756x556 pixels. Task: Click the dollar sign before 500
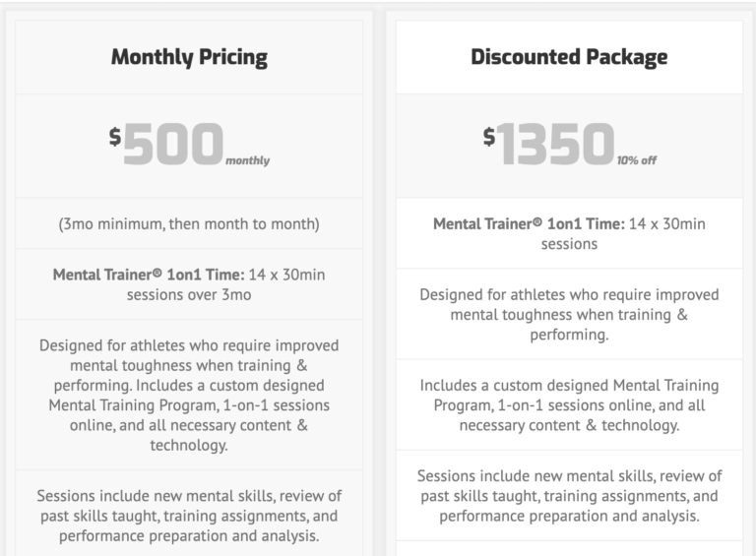click(115, 137)
